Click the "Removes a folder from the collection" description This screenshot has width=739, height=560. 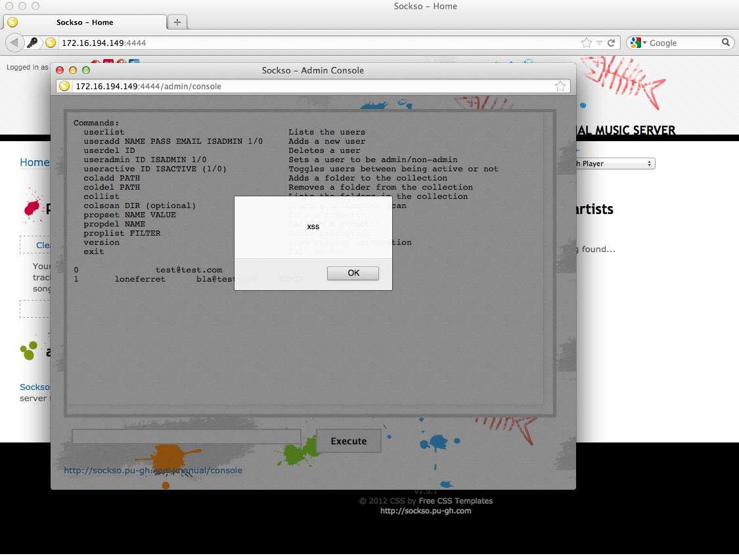pyautogui.click(x=380, y=188)
